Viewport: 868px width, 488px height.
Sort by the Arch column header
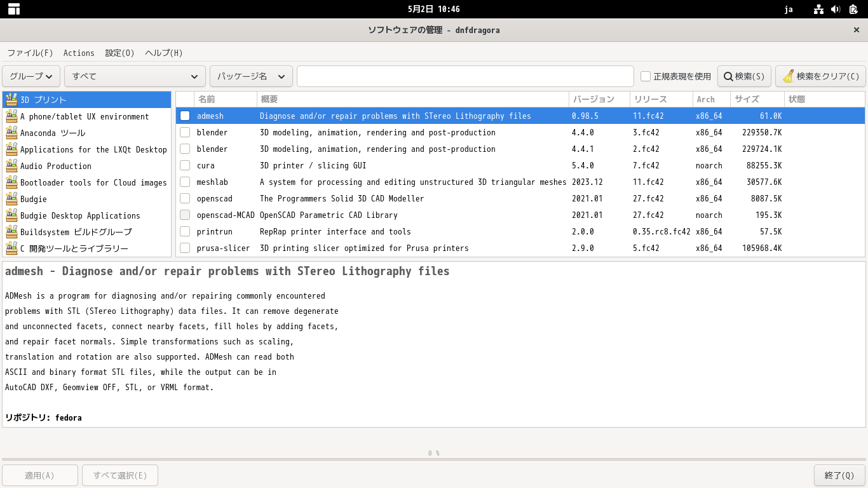coord(712,99)
